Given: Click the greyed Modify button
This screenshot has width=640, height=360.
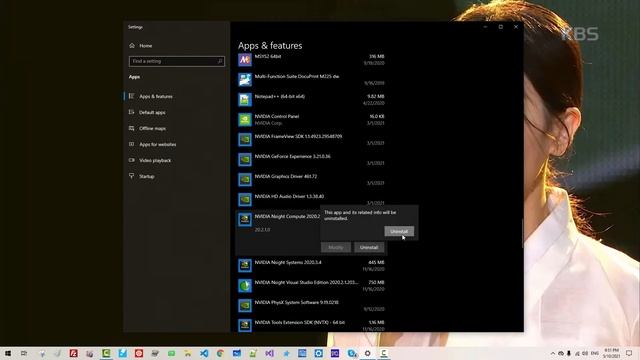Looking at the screenshot, I should click(x=336, y=247).
